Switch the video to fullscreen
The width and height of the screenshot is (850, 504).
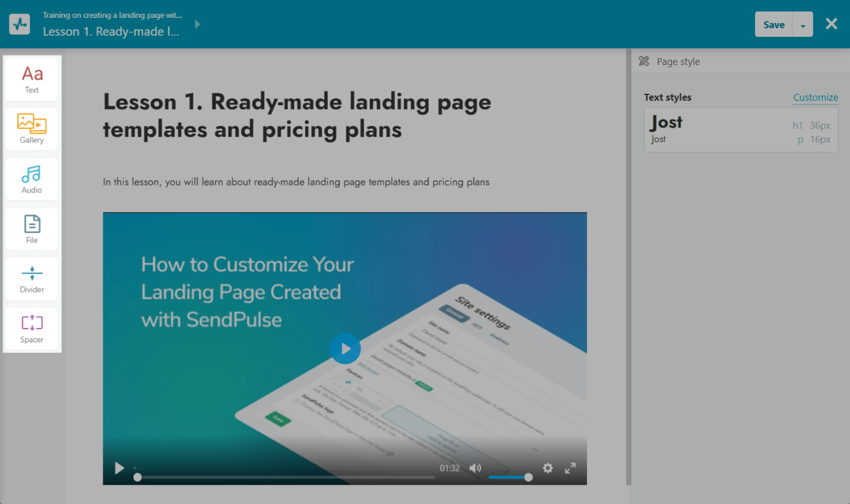tap(570, 468)
